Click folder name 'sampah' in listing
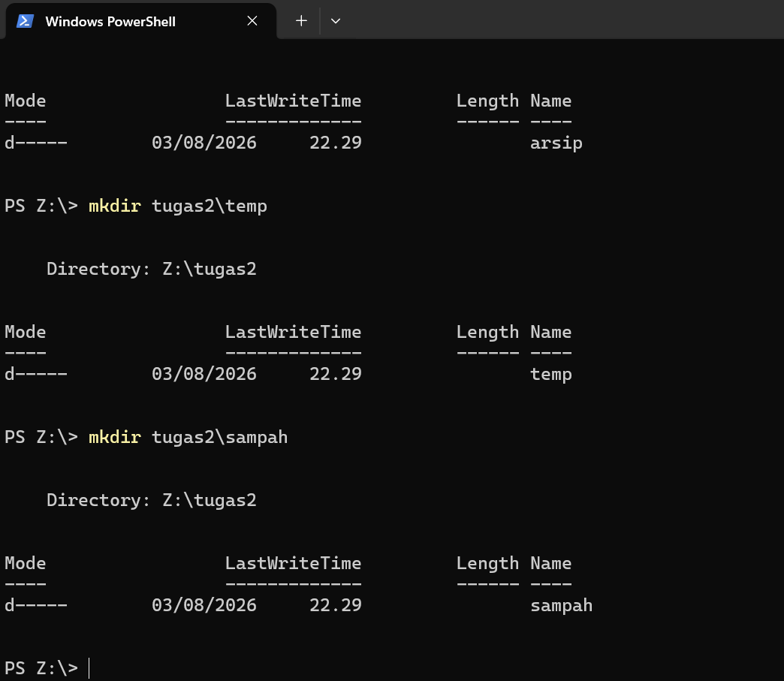 pyautogui.click(x=561, y=605)
